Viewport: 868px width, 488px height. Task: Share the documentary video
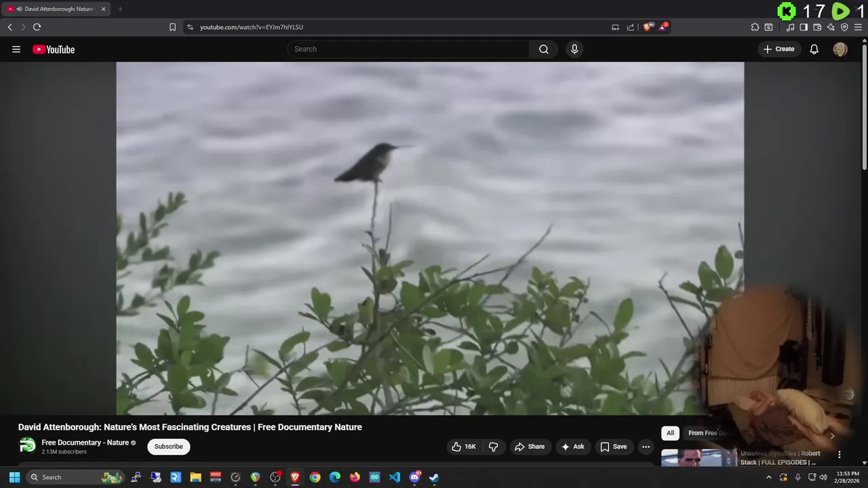pos(530,447)
